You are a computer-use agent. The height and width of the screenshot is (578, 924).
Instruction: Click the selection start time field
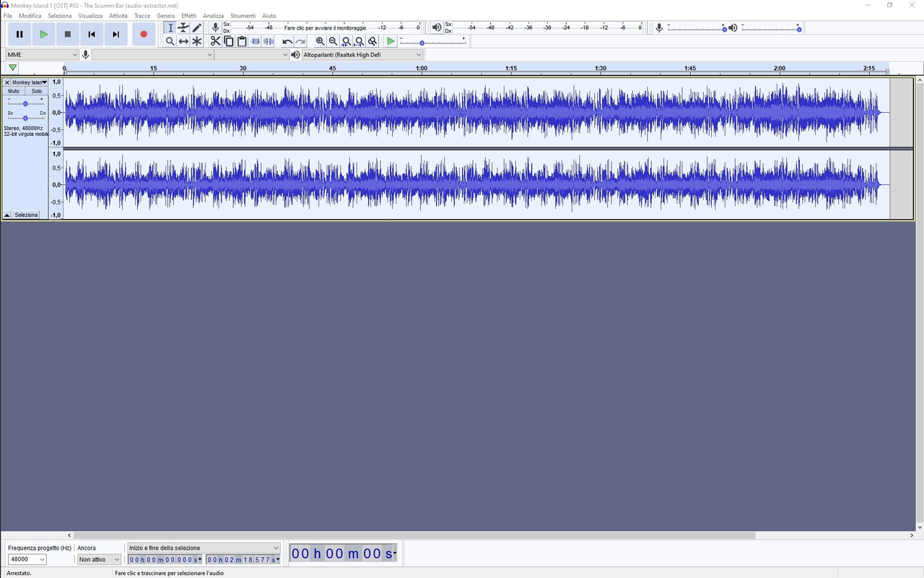tap(165, 559)
